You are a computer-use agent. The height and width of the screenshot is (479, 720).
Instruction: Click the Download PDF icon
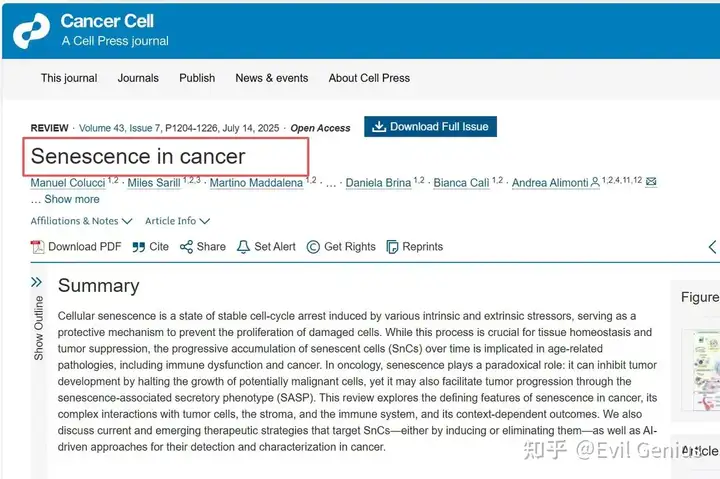(38, 247)
